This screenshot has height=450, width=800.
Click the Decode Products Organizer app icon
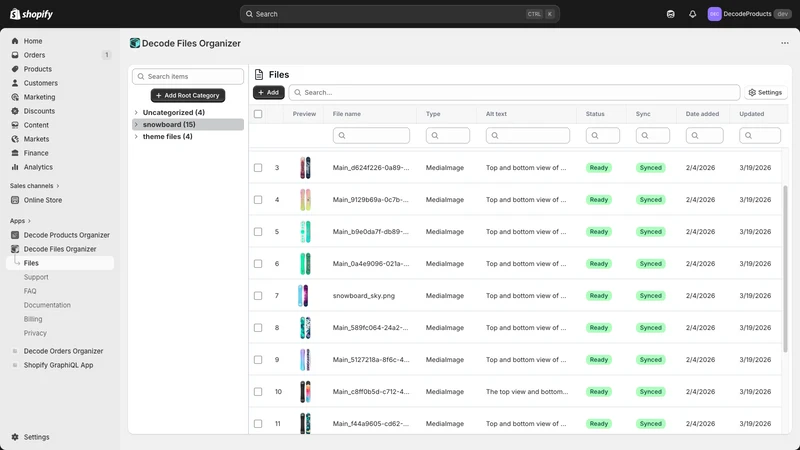[x=15, y=235]
